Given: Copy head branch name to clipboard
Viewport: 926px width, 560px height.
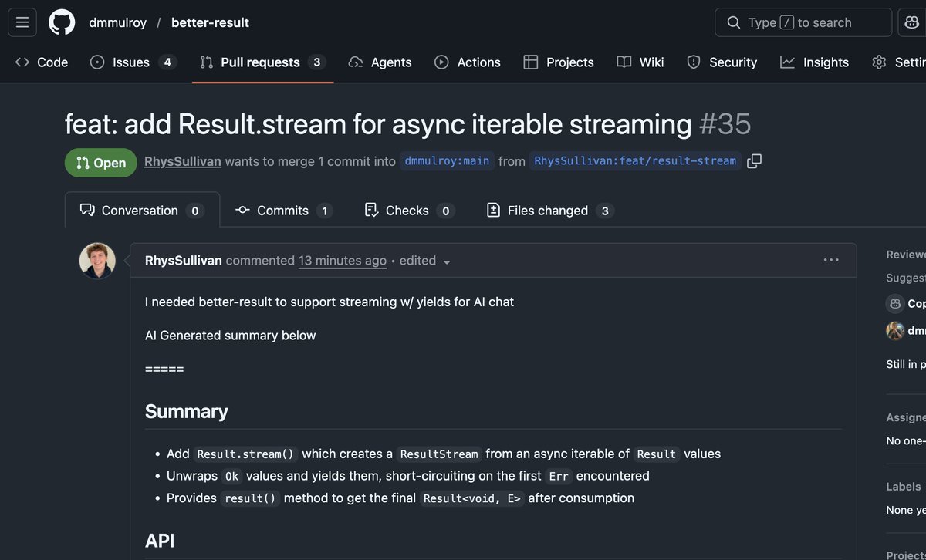Looking at the screenshot, I should (755, 161).
